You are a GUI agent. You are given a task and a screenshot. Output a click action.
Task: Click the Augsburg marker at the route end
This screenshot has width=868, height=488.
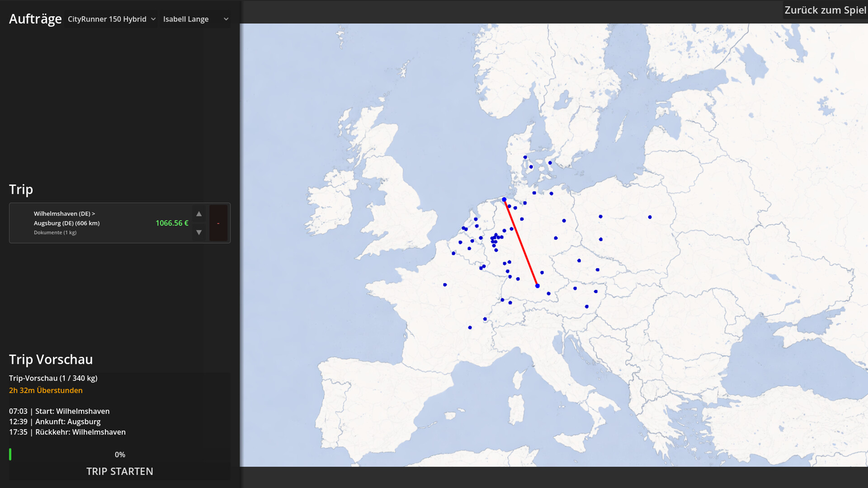tap(537, 285)
